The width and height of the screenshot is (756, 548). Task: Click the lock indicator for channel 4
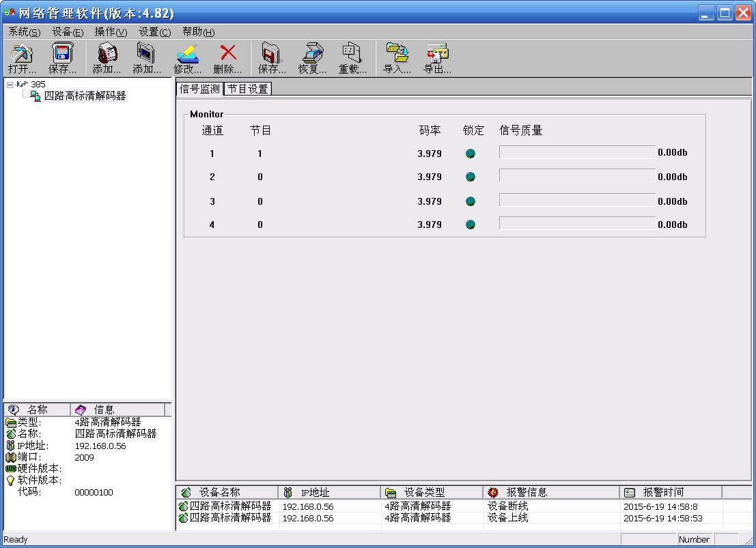(471, 225)
